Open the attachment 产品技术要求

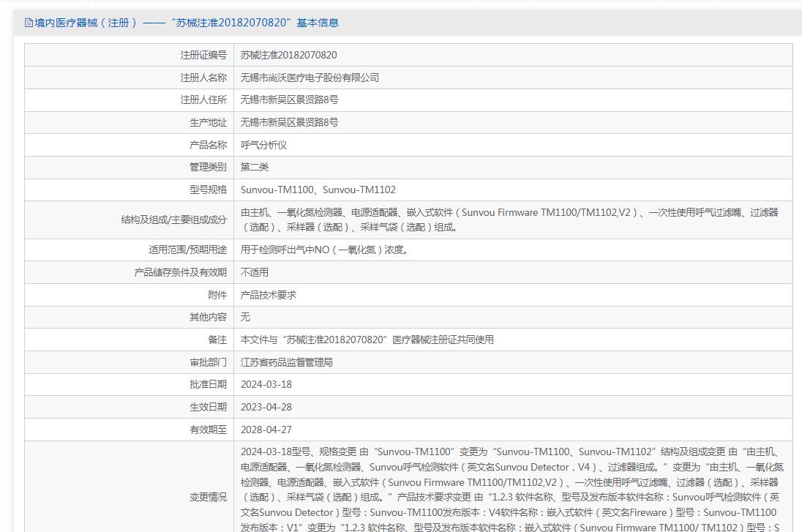click(x=268, y=295)
